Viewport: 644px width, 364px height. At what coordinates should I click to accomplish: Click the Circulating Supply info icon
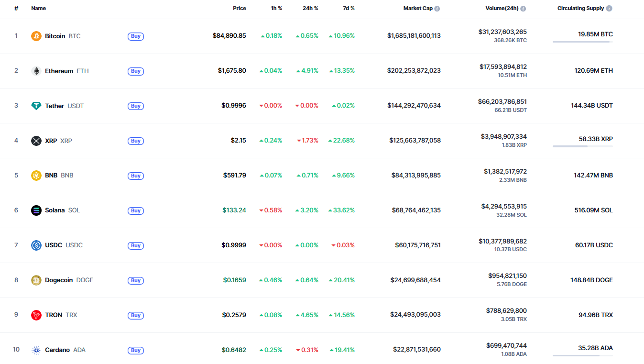(x=609, y=9)
